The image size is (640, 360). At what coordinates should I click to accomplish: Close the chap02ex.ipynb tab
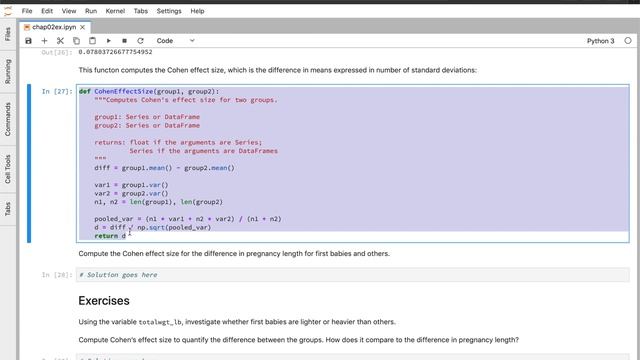click(x=82, y=27)
